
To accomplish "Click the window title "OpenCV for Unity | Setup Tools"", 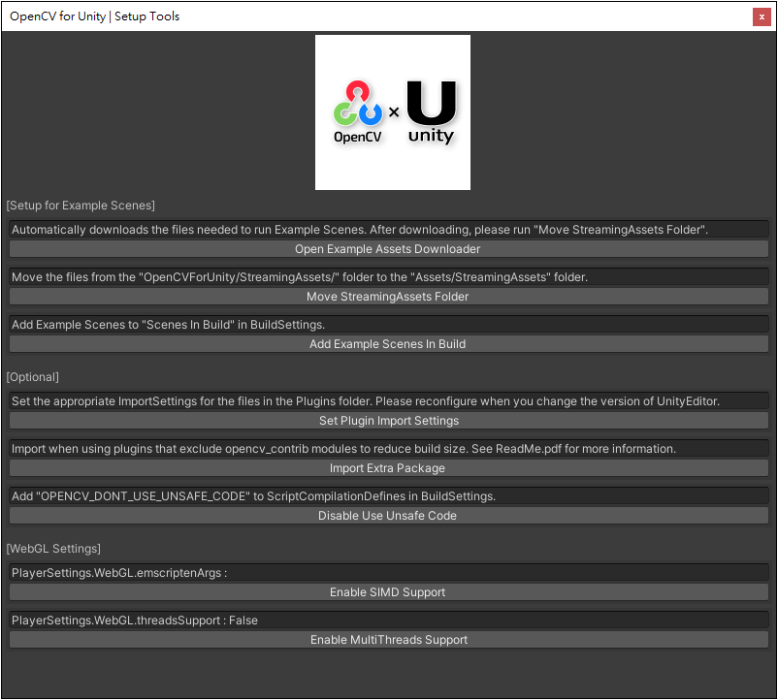I will (x=95, y=16).
